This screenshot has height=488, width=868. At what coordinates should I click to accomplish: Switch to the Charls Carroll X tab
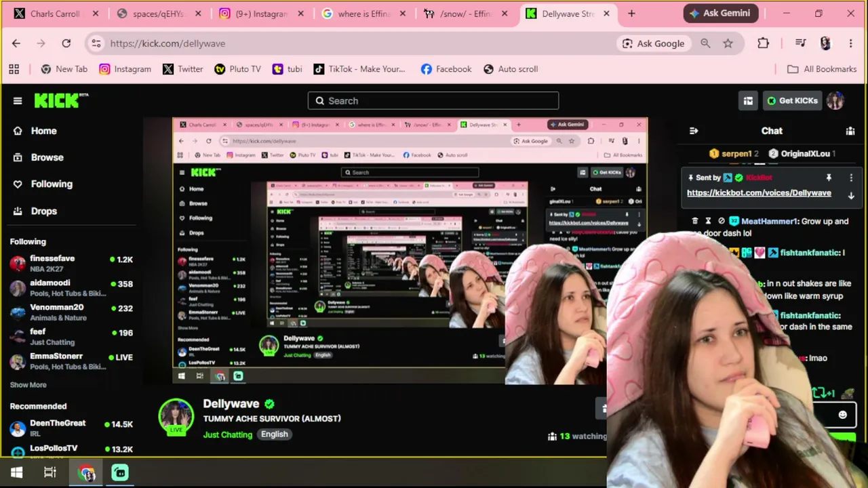(56, 14)
